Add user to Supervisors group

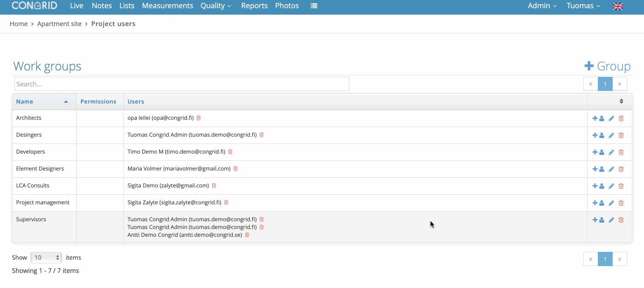[598, 220]
